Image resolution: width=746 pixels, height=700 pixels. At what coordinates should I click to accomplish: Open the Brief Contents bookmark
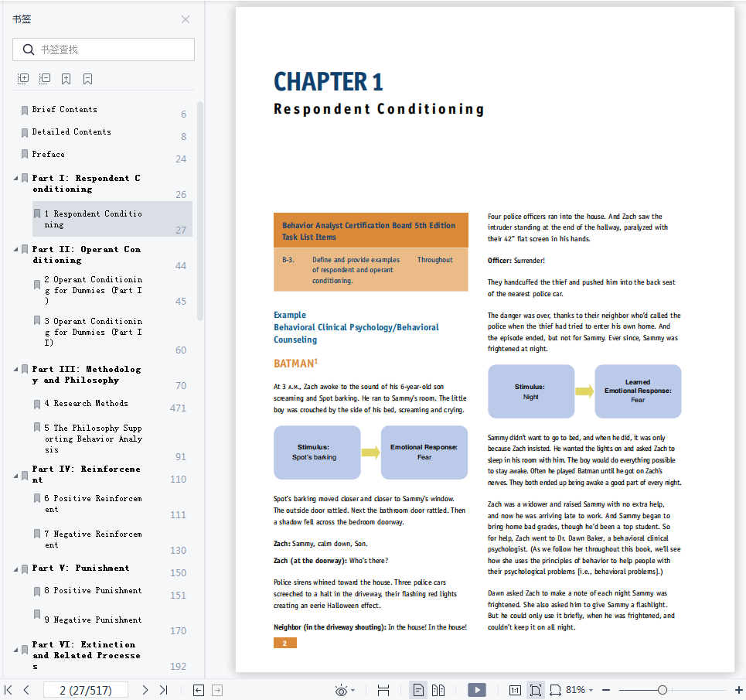[65, 110]
